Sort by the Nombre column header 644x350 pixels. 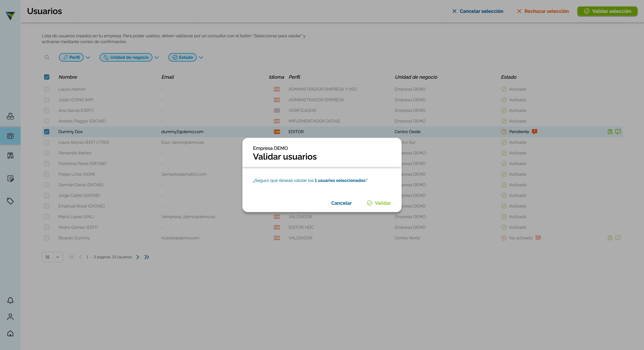tap(68, 77)
